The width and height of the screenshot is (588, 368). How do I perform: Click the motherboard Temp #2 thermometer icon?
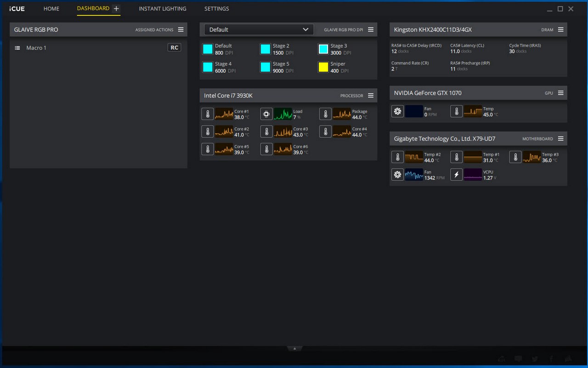click(x=397, y=157)
